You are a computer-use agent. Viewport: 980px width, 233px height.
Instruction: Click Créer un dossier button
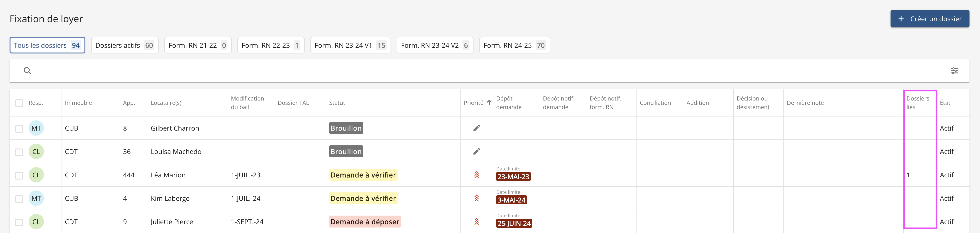tap(929, 19)
